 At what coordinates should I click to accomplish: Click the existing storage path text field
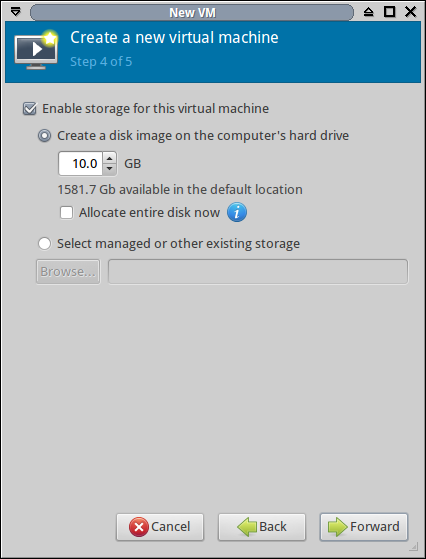pyautogui.click(x=258, y=272)
